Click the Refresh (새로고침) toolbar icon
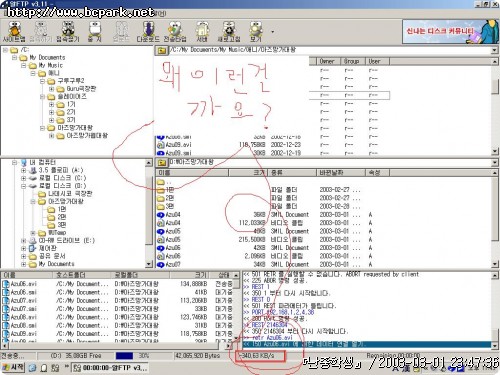The height and width of the screenshot is (375, 500). pos(229,32)
